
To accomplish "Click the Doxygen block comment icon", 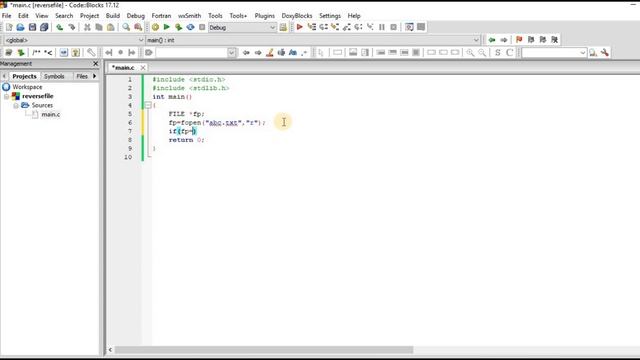I will (x=36, y=52).
